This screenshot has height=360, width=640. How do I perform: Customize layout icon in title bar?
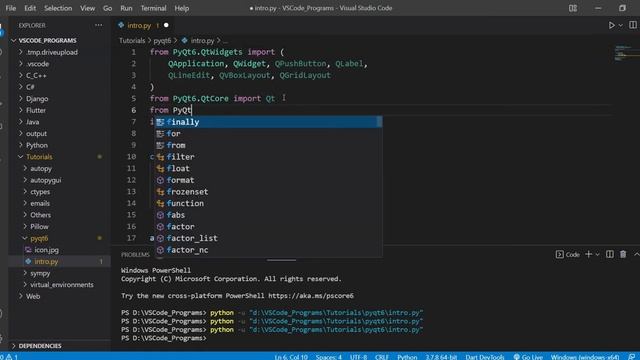click(573, 8)
